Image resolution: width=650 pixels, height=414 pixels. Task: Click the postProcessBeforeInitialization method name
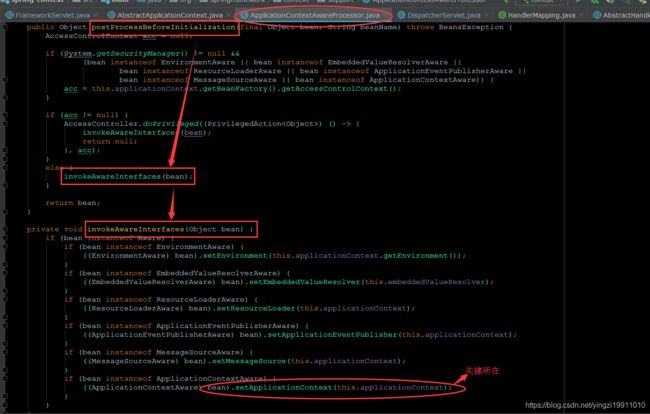[x=163, y=27]
